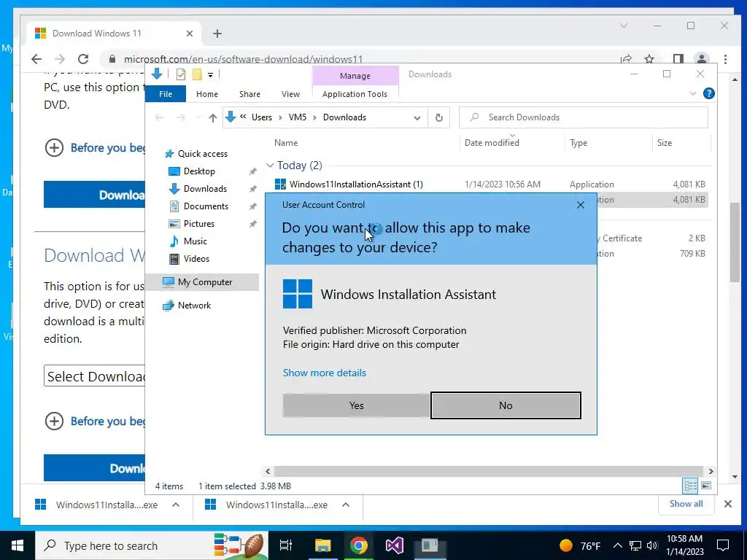747x560 pixels.
Task: Open Visual Studio from the taskbar
Action: point(395,545)
